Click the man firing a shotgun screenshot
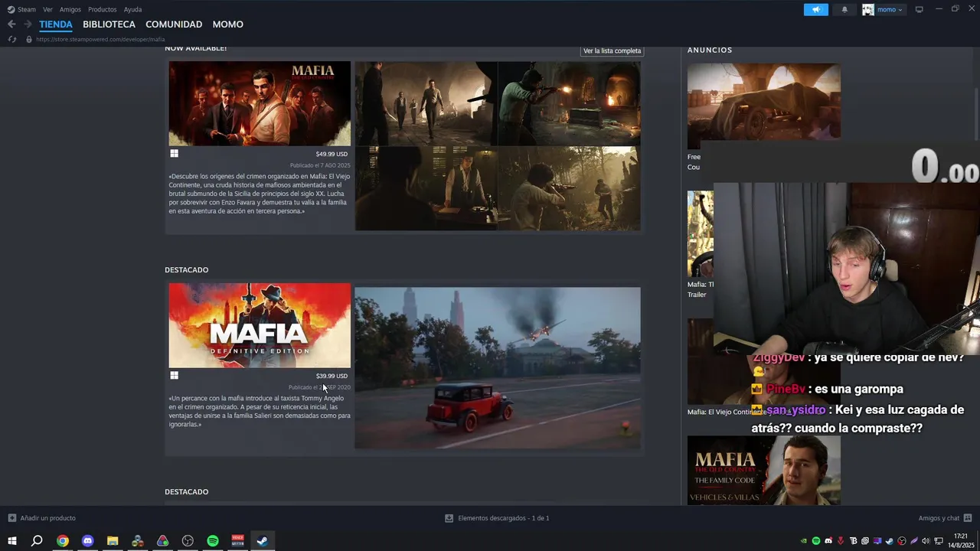 click(x=570, y=103)
